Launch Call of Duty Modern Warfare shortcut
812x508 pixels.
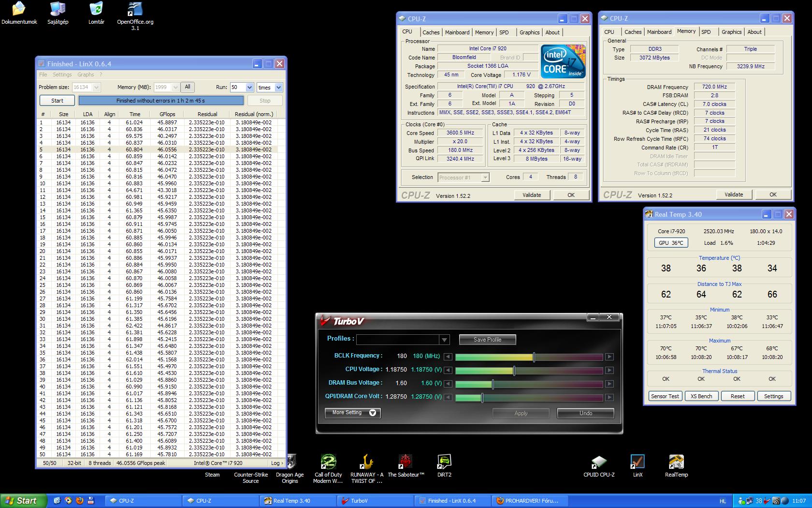tap(328, 469)
